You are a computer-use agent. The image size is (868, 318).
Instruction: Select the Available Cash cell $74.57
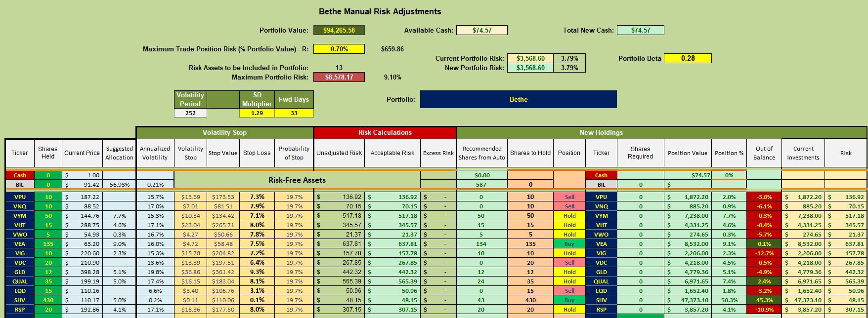pyautogui.click(x=481, y=30)
